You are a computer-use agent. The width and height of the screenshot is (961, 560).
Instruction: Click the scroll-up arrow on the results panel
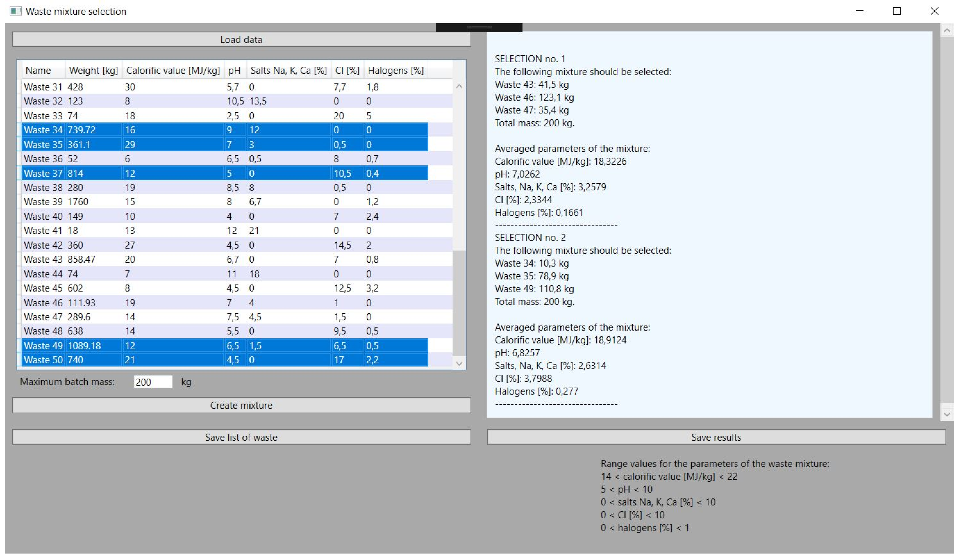pyautogui.click(x=947, y=31)
